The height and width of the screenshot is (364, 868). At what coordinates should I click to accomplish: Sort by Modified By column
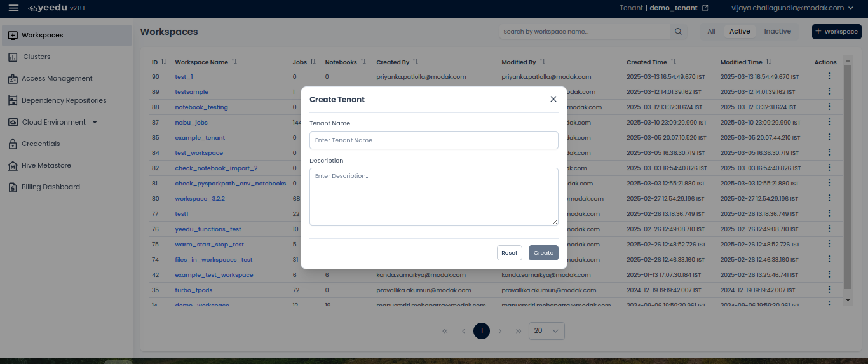541,62
